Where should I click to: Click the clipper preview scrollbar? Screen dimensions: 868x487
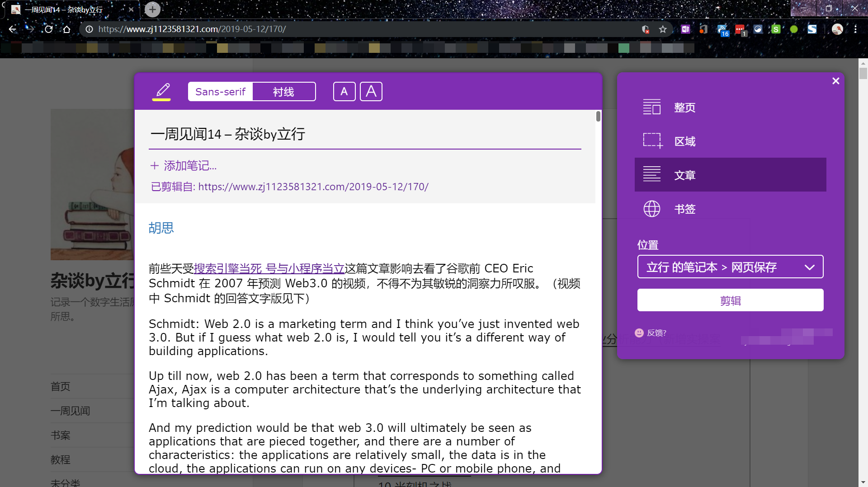598,116
